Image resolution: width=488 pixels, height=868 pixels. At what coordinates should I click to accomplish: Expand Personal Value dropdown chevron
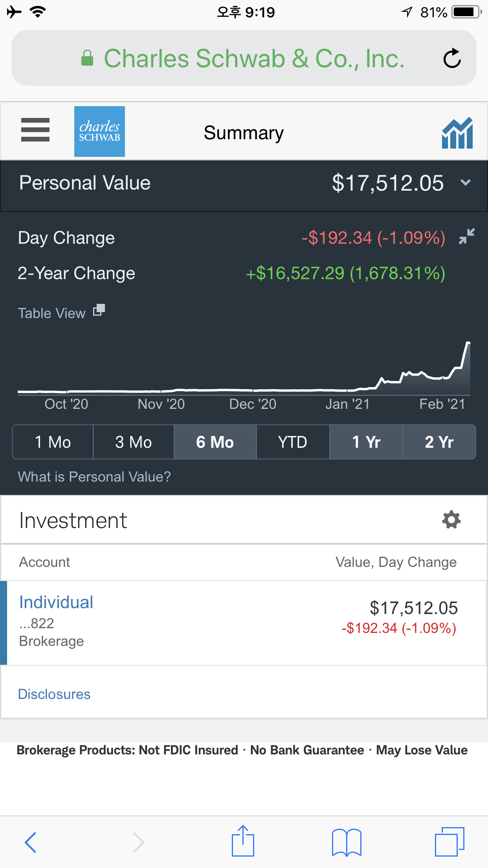point(466,182)
